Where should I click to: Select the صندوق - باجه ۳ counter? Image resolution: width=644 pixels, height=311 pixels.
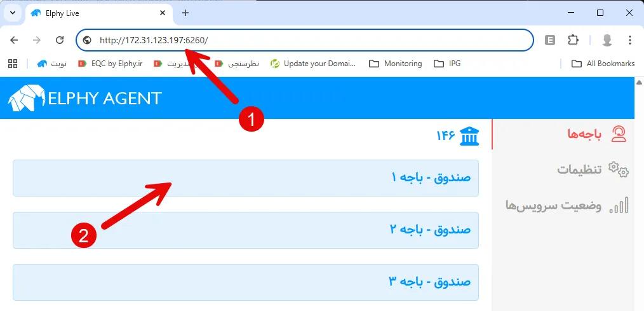245,282
